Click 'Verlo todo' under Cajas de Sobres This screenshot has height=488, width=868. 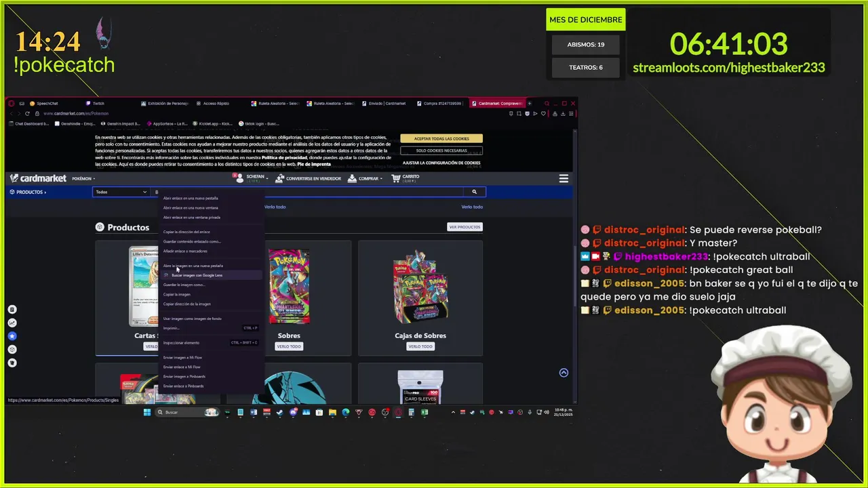coord(420,346)
